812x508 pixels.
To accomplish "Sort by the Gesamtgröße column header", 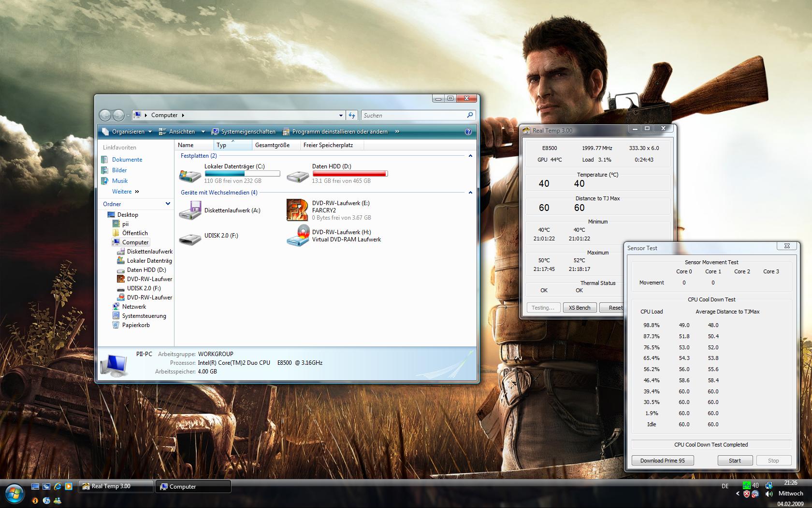I will click(x=276, y=145).
